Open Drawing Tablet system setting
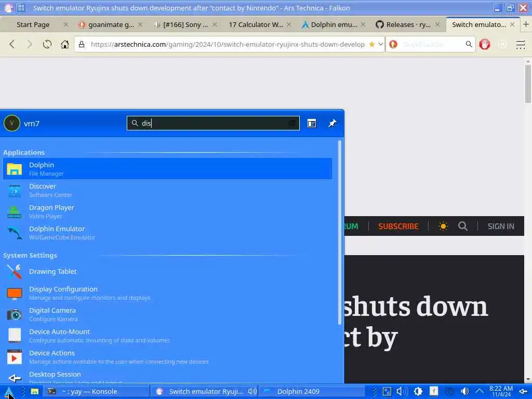Viewport: 532px width, 399px height. pyautogui.click(x=167, y=271)
